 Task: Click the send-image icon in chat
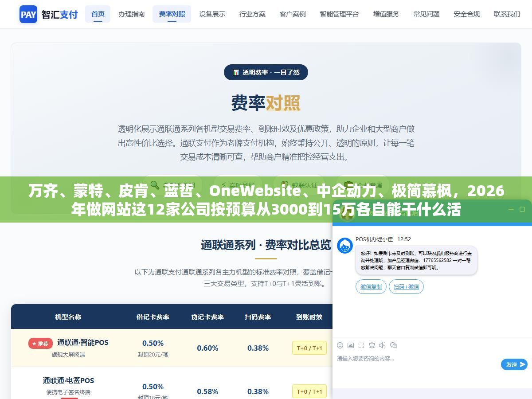[351, 345]
